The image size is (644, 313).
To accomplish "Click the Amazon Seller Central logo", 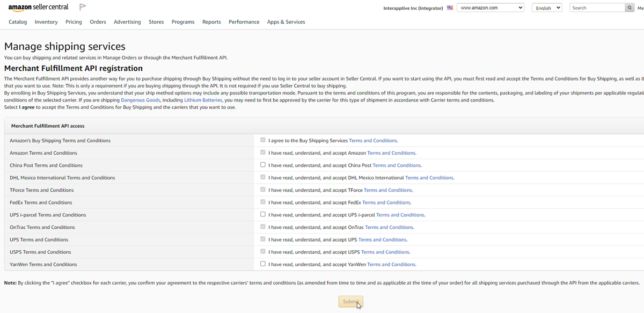I will tap(39, 7).
